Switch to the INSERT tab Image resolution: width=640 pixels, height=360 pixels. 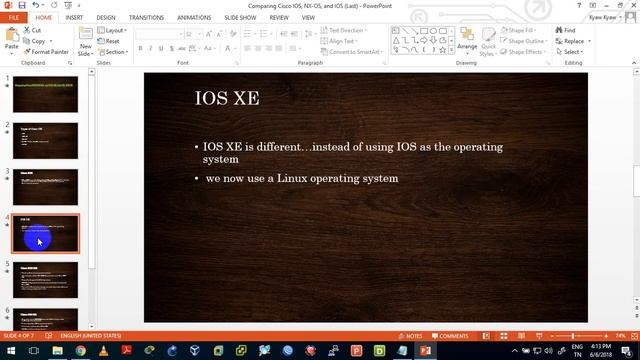click(x=74, y=18)
